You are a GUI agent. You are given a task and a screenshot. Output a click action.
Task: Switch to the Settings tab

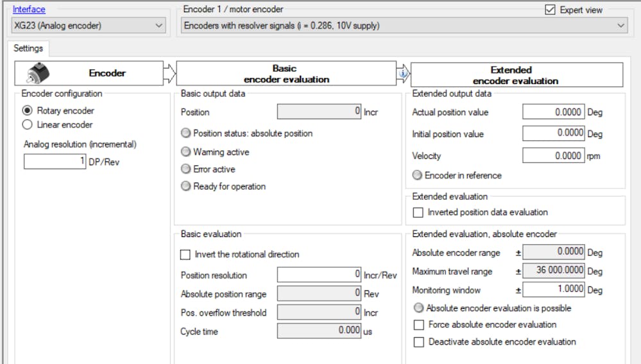[x=28, y=48]
